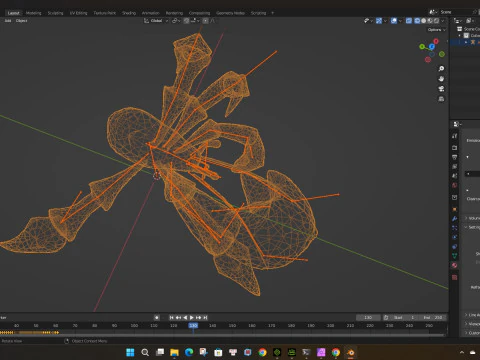Open the Add menu

[8, 21]
